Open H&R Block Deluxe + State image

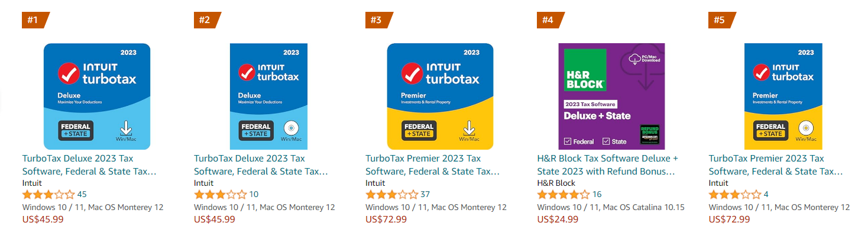coord(611,96)
